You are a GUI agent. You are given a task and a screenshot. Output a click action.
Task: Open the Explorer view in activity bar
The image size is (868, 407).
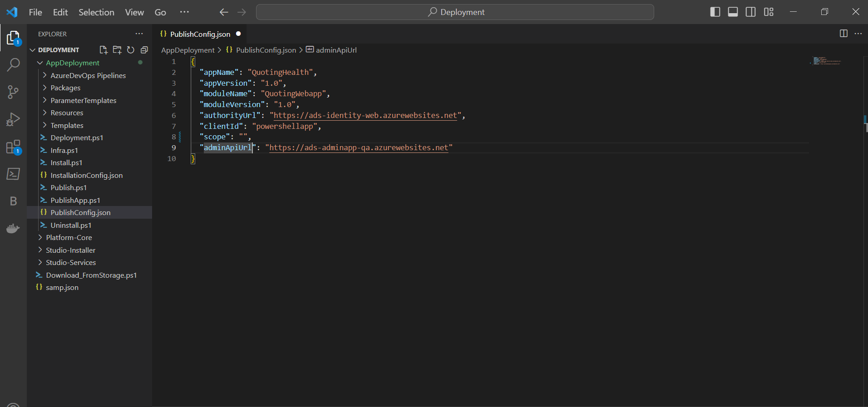(x=13, y=38)
